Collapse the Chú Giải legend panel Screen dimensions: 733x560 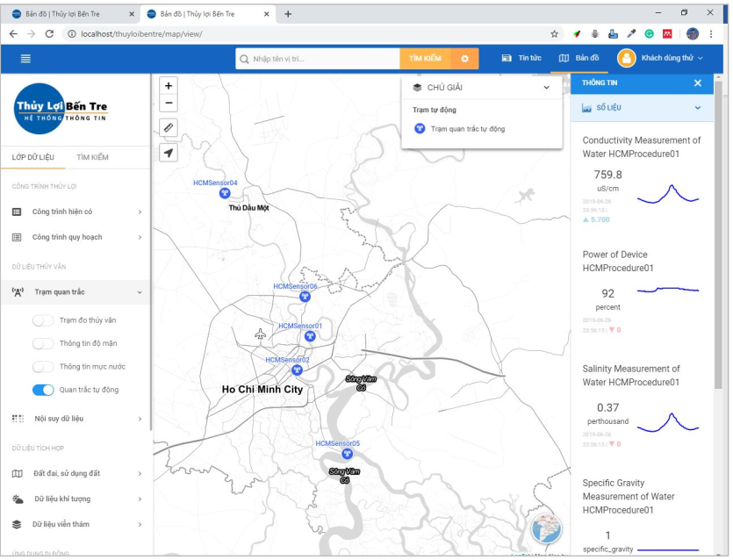(x=546, y=88)
